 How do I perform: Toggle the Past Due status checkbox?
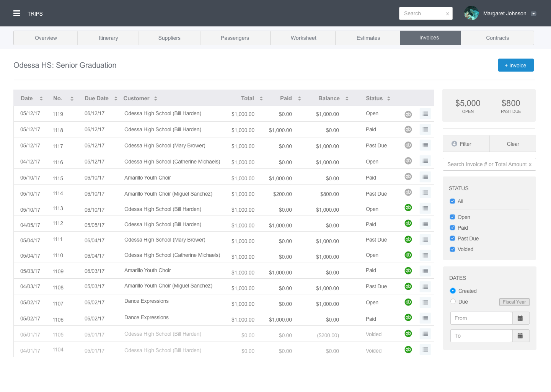[x=453, y=238]
